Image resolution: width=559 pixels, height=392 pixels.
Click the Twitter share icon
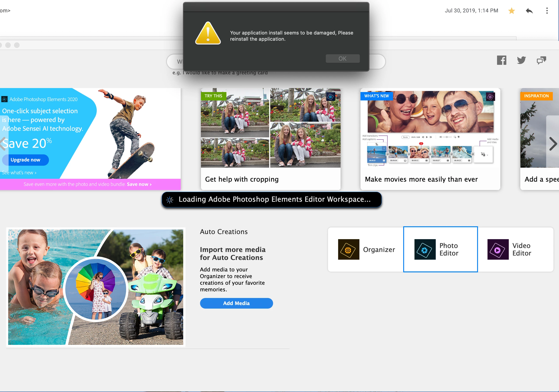point(521,60)
